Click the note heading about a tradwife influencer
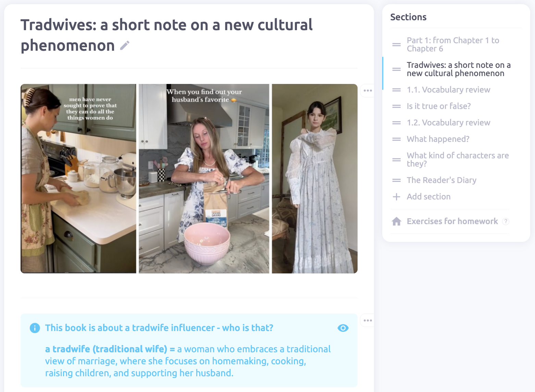535x392 pixels. coord(159,328)
